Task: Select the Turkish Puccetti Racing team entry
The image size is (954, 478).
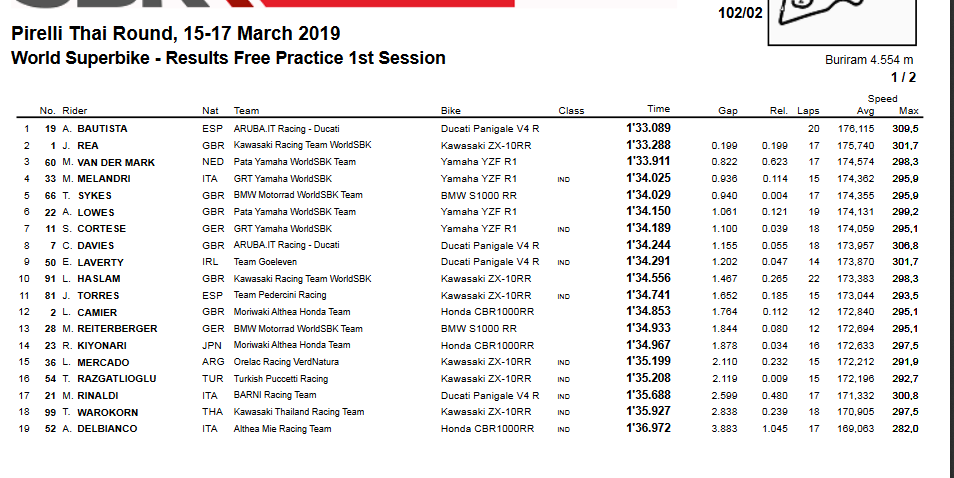Action: coord(280,379)
